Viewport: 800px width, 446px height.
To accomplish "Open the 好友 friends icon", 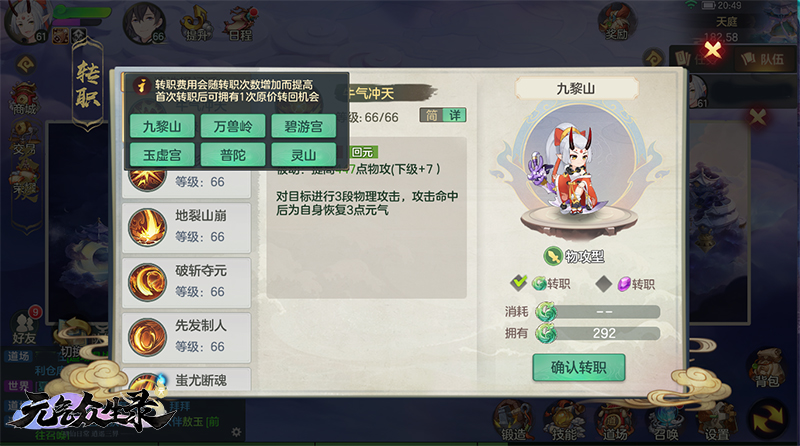I will pyautogui.click(x=23, y=327).
